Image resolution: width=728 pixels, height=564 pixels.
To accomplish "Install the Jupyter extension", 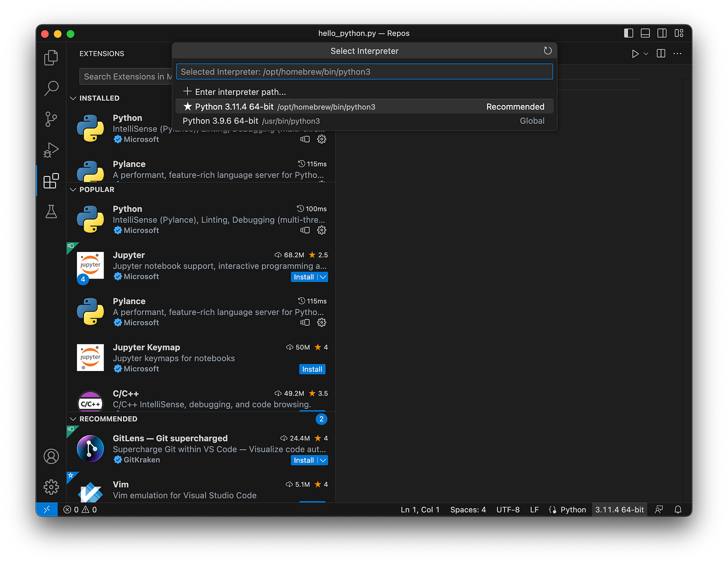I will tap(303, 277).
